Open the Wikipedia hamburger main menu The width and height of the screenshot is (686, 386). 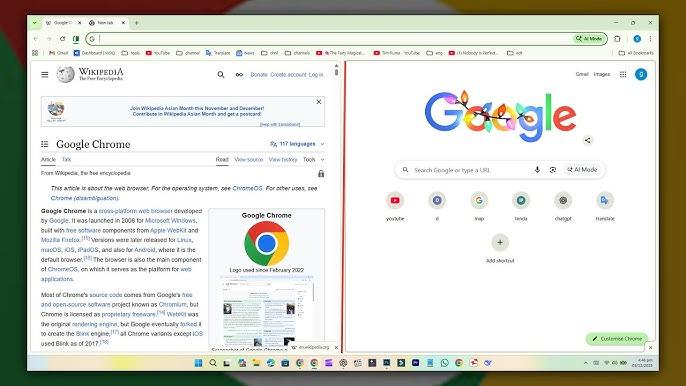click(45, 74)
